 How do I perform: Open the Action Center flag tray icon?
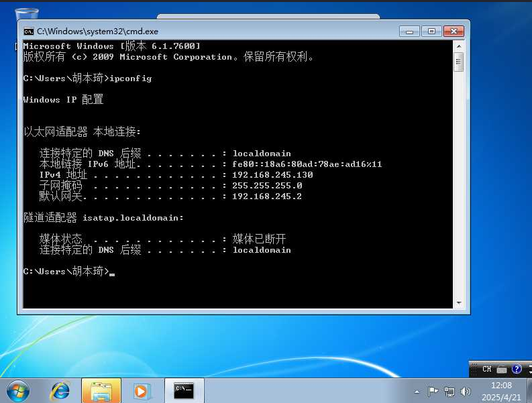(x=433, y=392)
